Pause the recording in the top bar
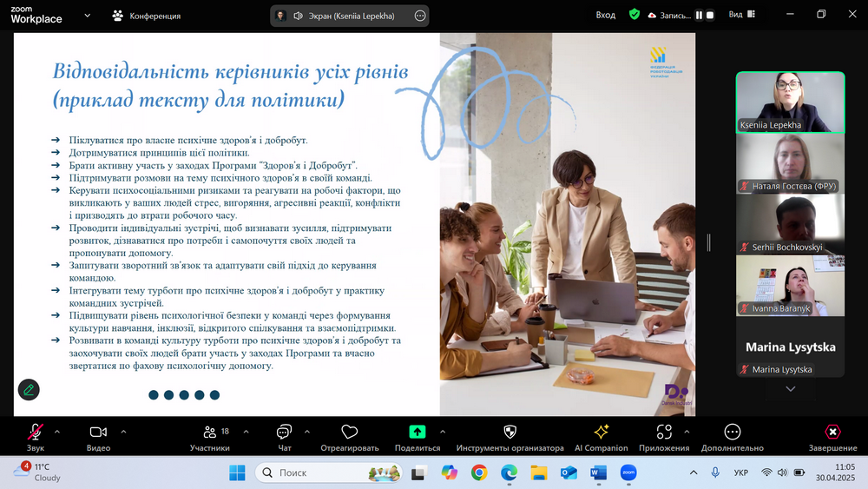The width and height of the screenshot is (868, 489). click(699, 16)
